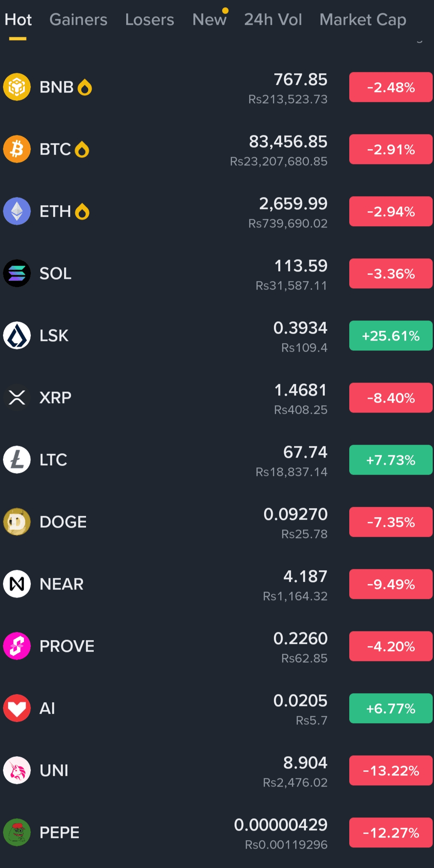Tap the Uniswap unicorn logo icon
This screenshot has height=868, width=434.
click(x=17, y=770)
